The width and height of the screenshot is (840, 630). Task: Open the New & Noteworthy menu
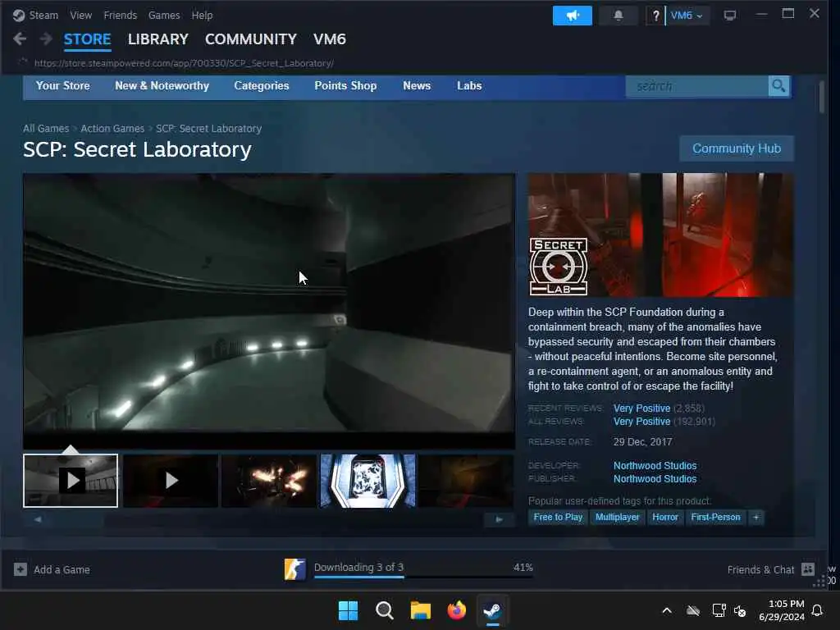[162, 85]
